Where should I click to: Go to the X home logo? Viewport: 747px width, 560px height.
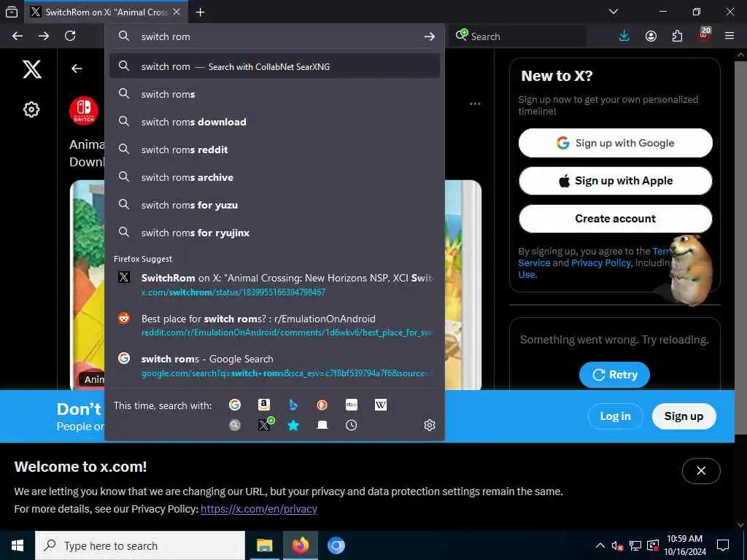(32, 69)
